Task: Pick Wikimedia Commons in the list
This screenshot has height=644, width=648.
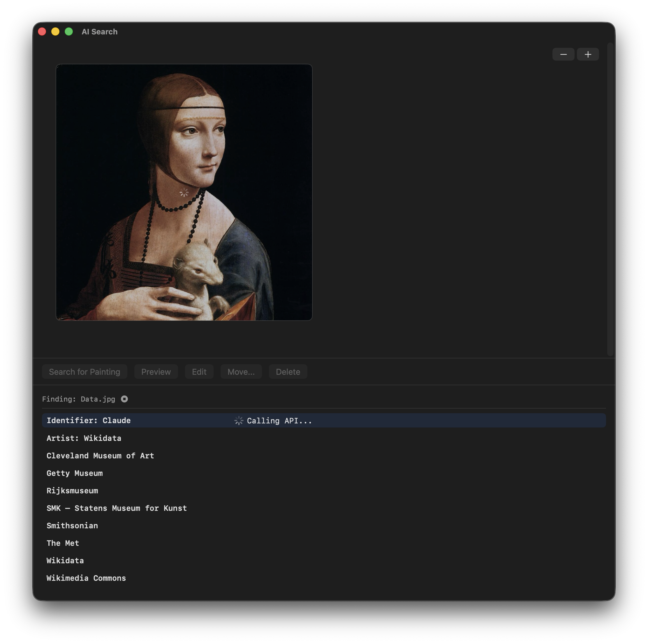Action: point(324,578)
